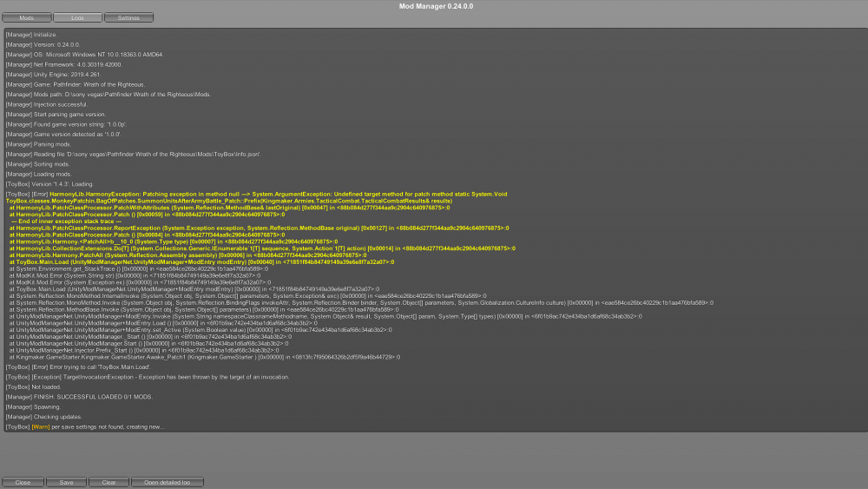Click the 'Game version detected' log line
The image size is (868, 489).
63,134
